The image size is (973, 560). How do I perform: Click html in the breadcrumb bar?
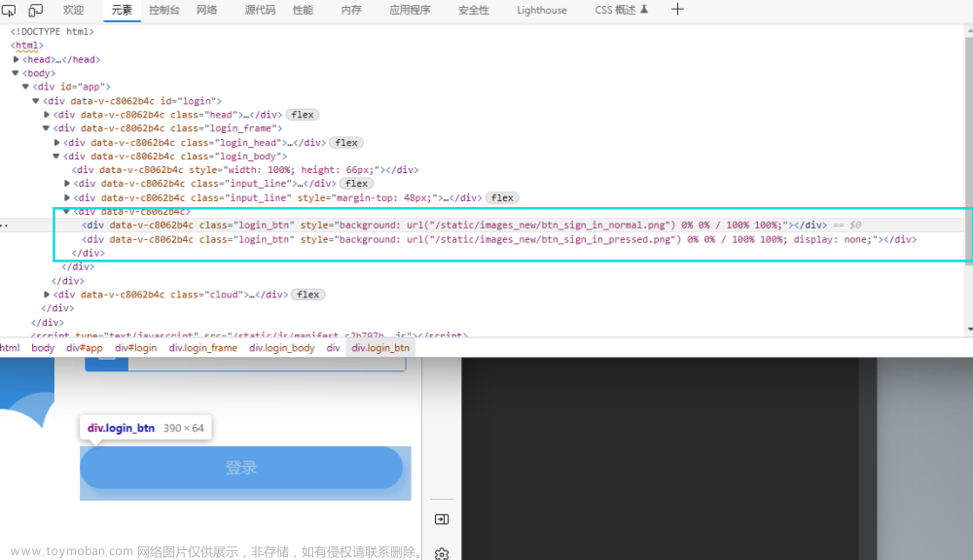tap(10, 348)
